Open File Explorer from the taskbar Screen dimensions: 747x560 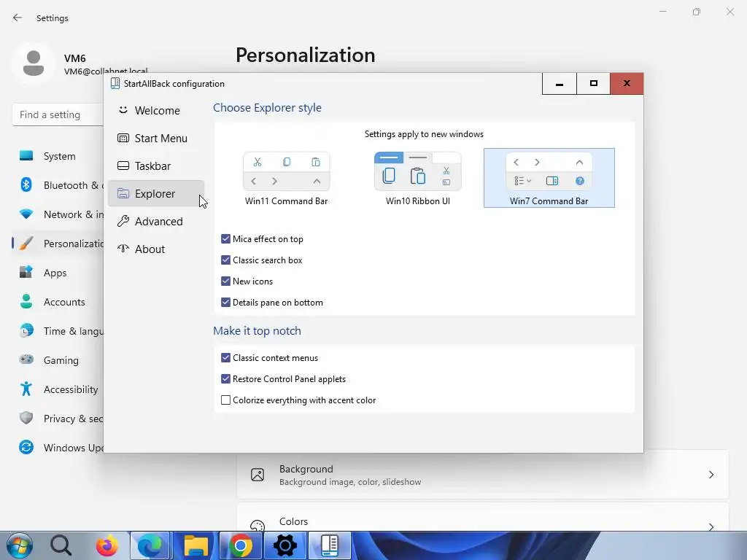tap(196, 545)
